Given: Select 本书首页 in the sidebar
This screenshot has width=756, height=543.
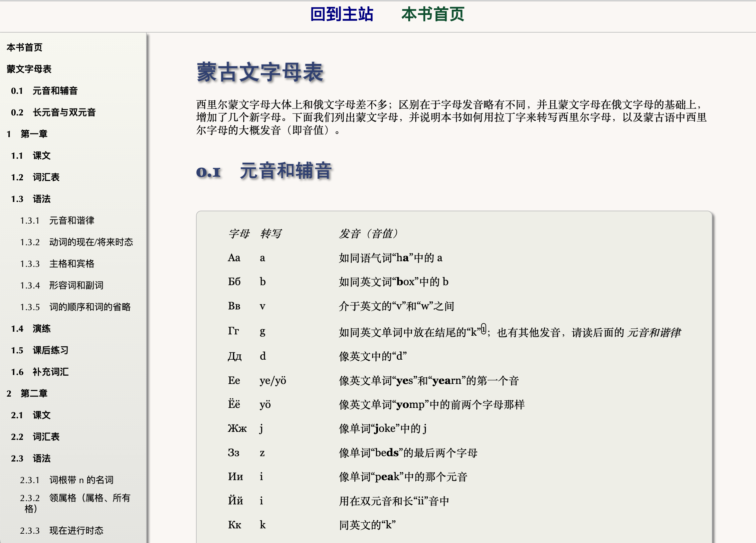Looking at the screenshot, I should click(25, 47).
